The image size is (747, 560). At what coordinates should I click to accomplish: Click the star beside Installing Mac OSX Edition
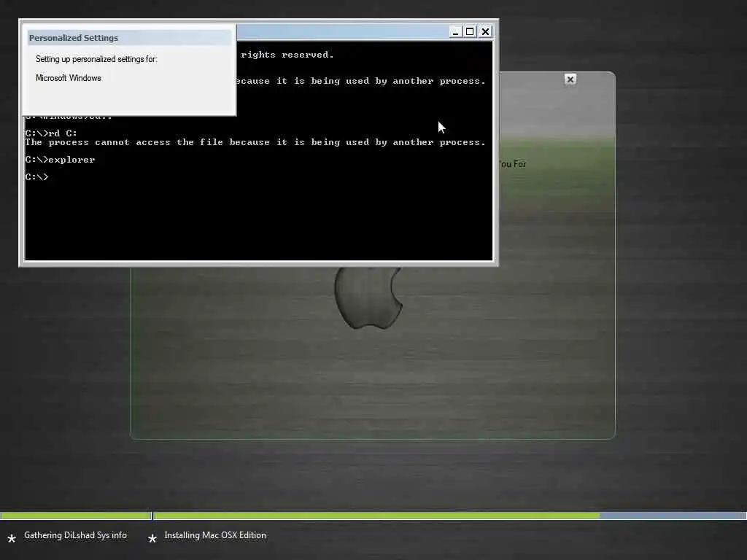[152, 538]
